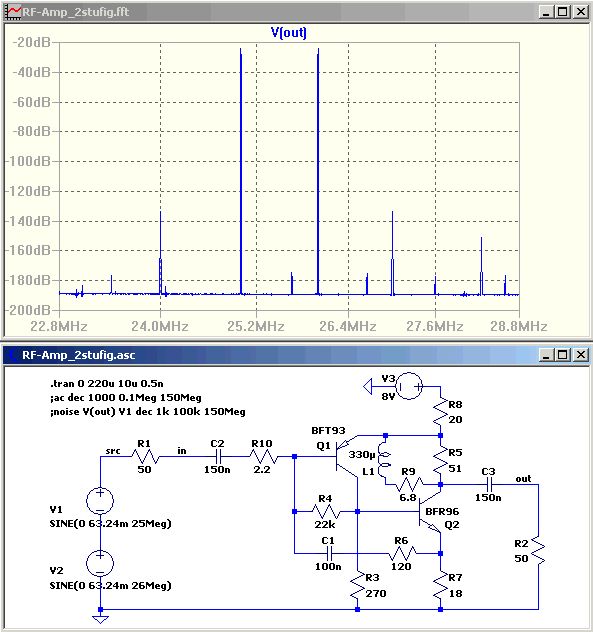Maximize the FFT plot window

point(563,12)
